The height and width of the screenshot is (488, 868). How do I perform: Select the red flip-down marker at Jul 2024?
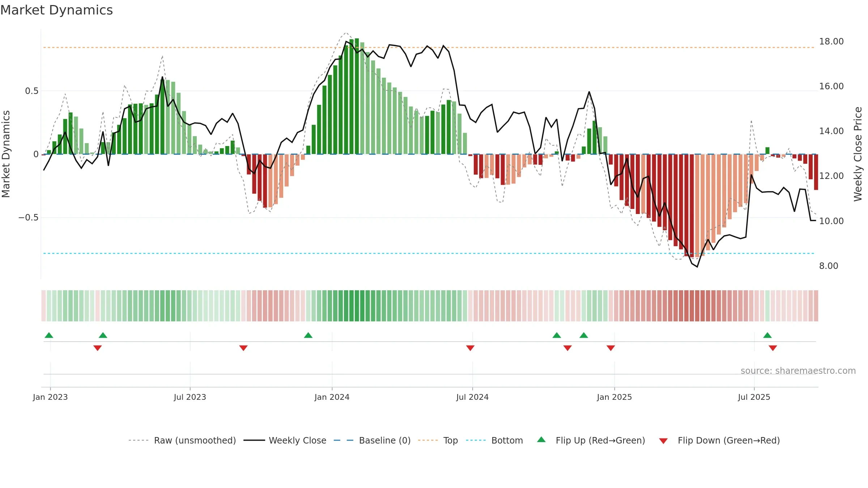tap(470, 348)
